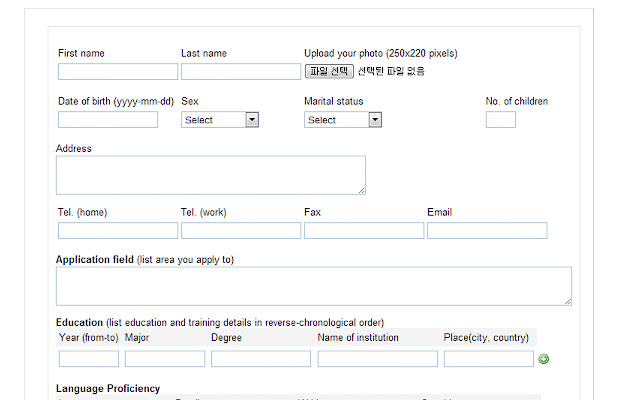Click into the Last name field
The width and height of the screenshot is (640, 400).
click(240, 72)
